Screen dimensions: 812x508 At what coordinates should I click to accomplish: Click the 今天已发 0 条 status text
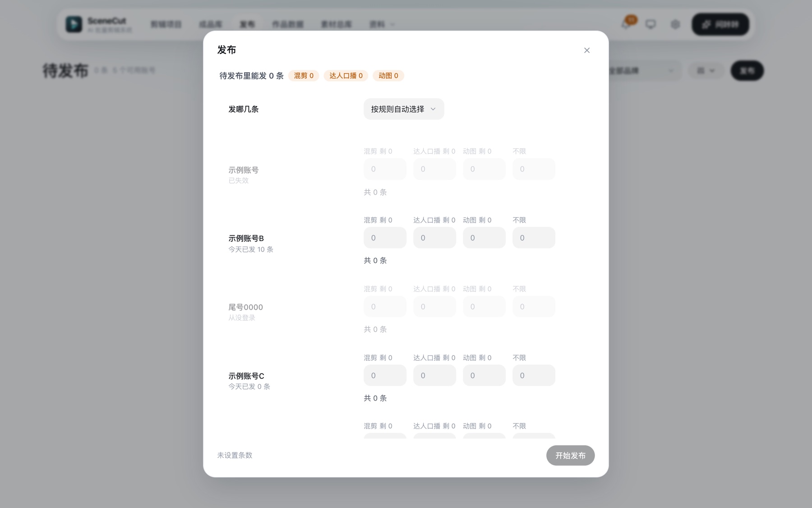pos(249,387)
